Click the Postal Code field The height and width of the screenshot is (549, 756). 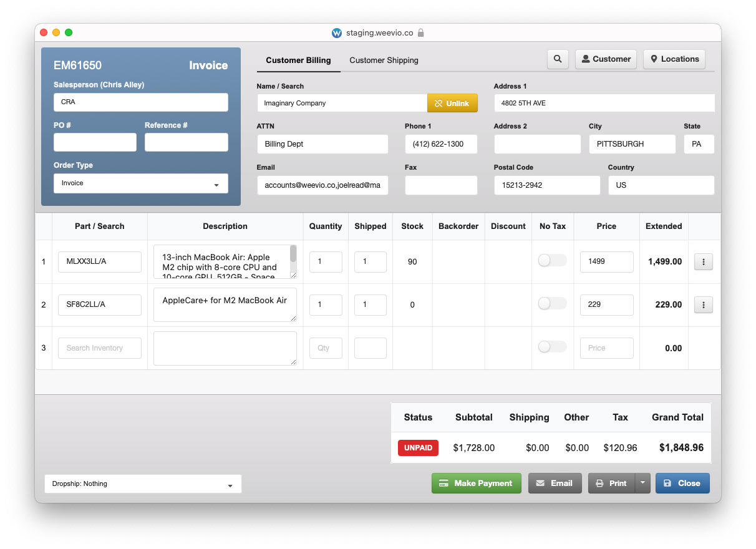[x=547, y=185]
